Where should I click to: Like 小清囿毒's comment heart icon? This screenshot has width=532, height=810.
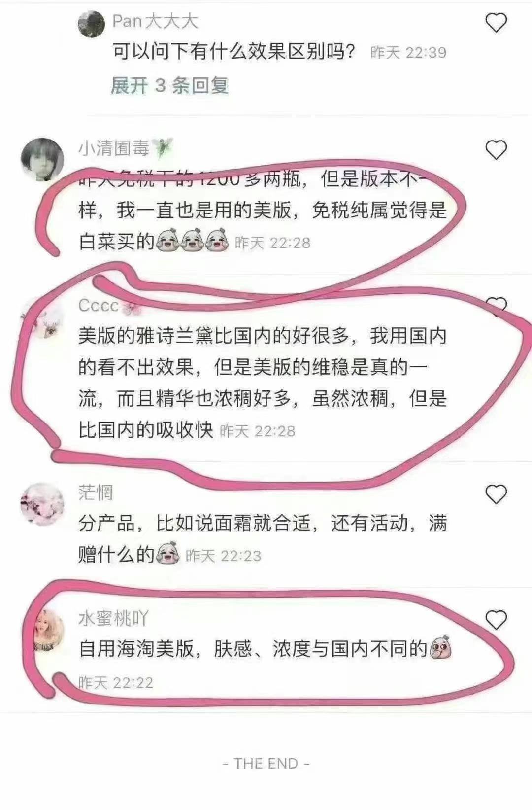tap(496, 150)
